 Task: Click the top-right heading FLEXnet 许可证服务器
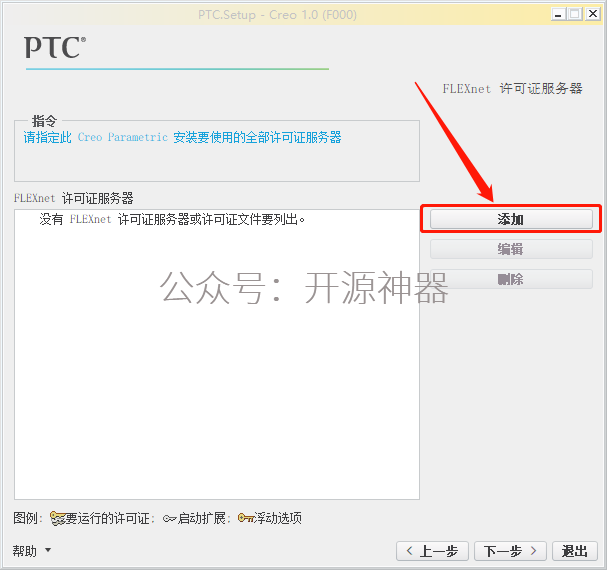[513, 89]
